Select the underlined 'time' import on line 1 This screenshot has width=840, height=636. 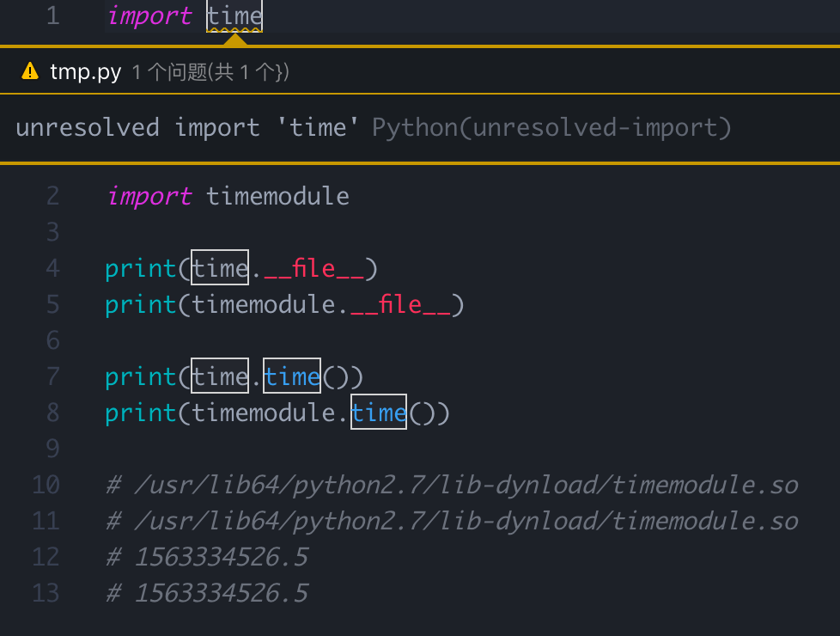(x=234, y=15)
